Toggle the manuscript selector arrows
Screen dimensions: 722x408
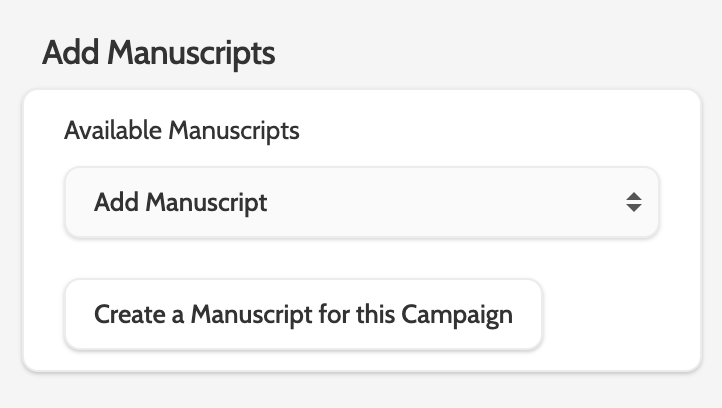coord(633,202)
